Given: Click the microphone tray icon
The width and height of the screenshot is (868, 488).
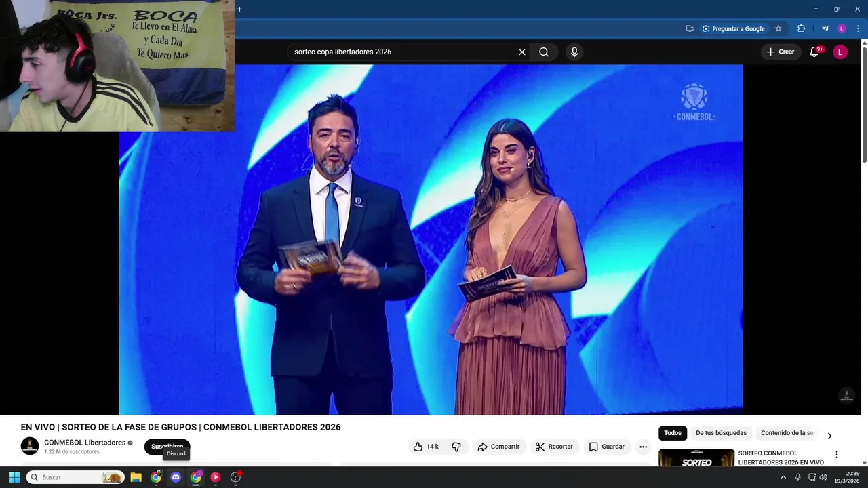Looking at the screenshot, I should click(797, 477).
